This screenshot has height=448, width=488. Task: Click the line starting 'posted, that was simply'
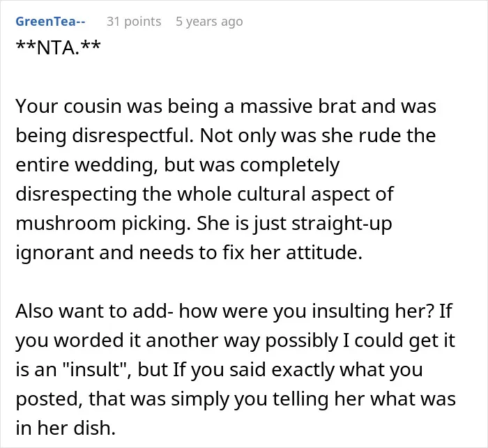236,399
